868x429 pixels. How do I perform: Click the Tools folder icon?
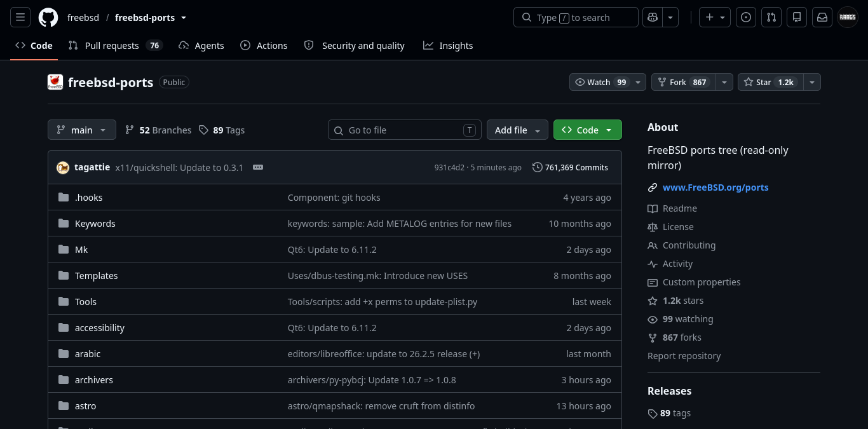pos(64,301)
